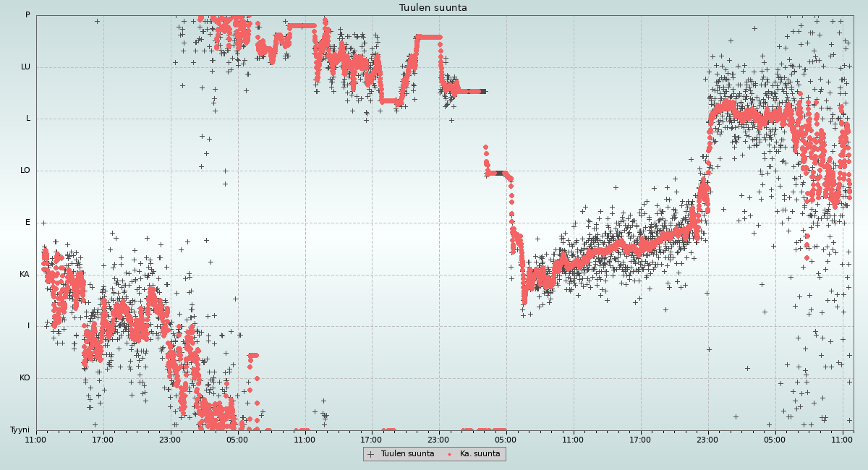868x470 pixels.
Task: Toggle the 'Tuulen suunta' legend series label
Action: 407,454
